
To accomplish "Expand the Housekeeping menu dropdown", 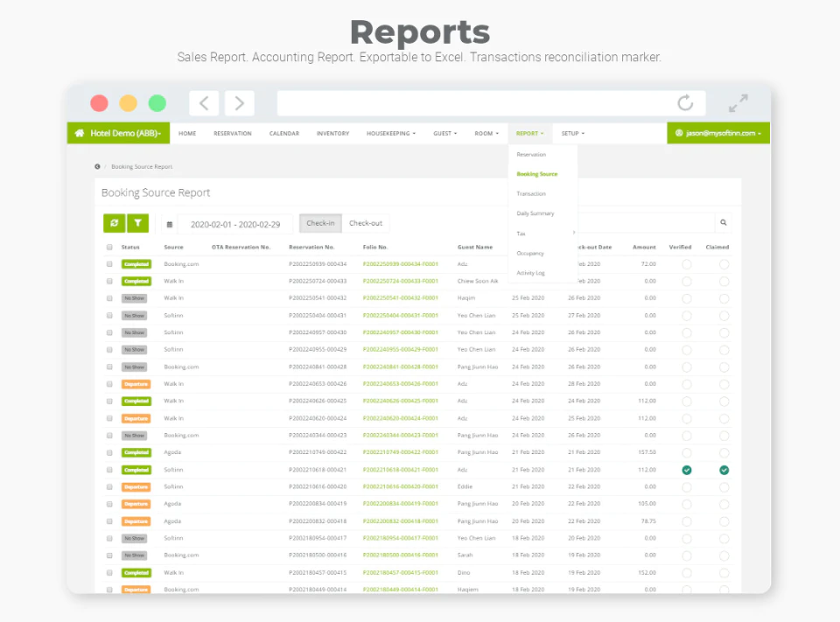I will point(391,133).
